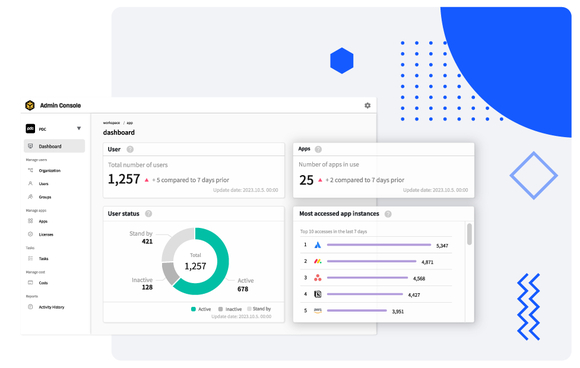Click the help icon beside Apps

(x=318, y=149)
